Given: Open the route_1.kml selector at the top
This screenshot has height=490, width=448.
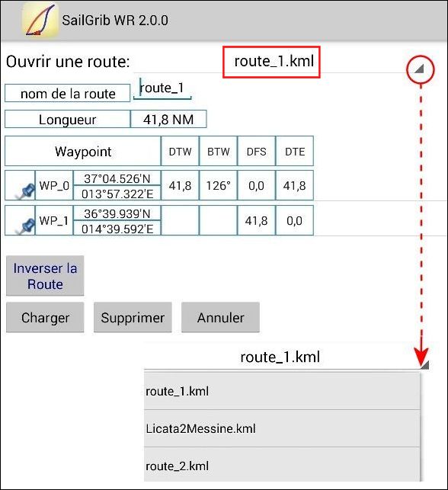Looking at the screenshot, I should [271, 62].
